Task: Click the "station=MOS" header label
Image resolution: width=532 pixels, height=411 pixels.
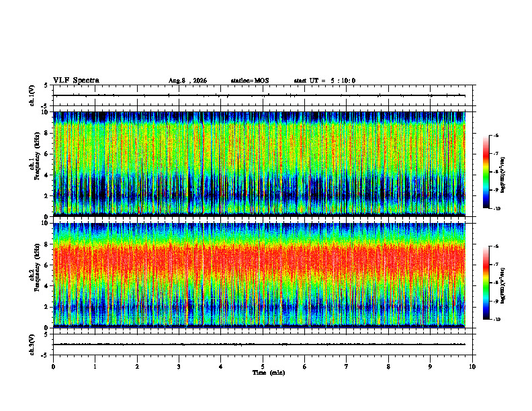Action: [x=250, y=81]
